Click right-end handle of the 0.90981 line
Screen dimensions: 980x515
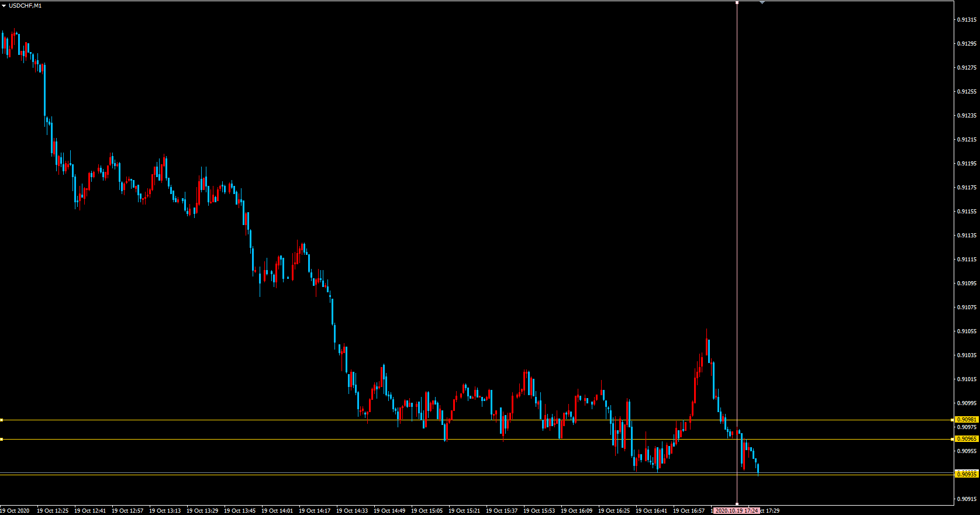tap(953, 420)
